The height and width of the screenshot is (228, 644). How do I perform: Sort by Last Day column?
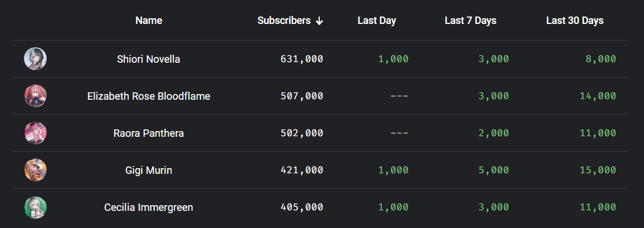point(377,21)
